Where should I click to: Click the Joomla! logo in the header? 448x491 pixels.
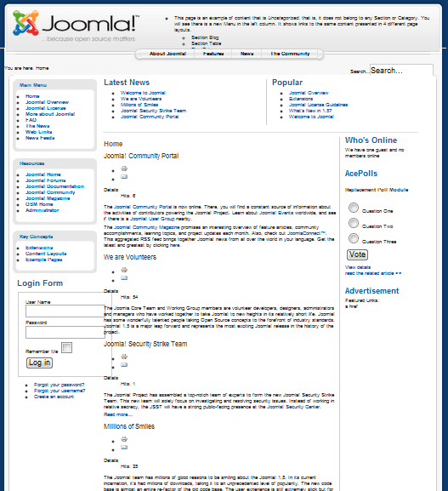tap(76, 26)
